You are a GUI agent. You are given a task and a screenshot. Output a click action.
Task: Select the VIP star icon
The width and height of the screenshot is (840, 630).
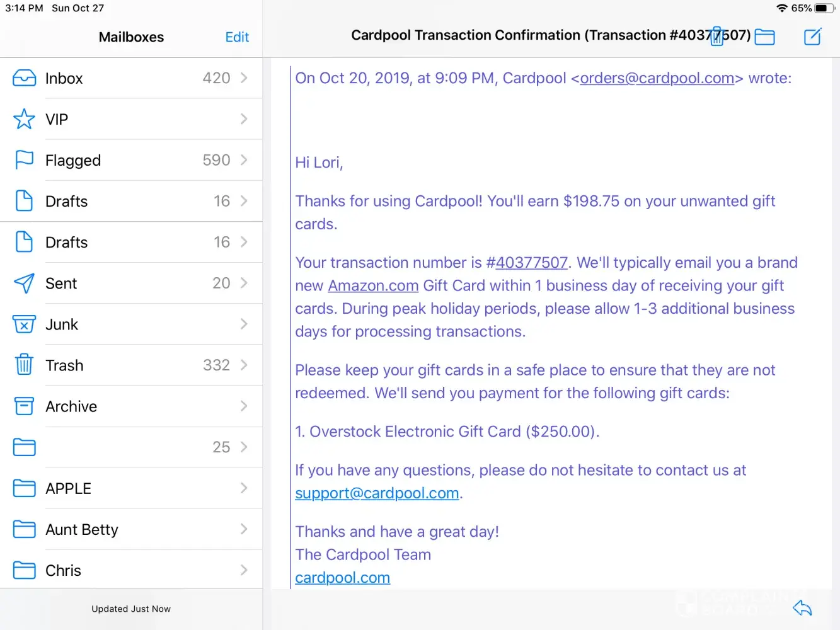24,119
